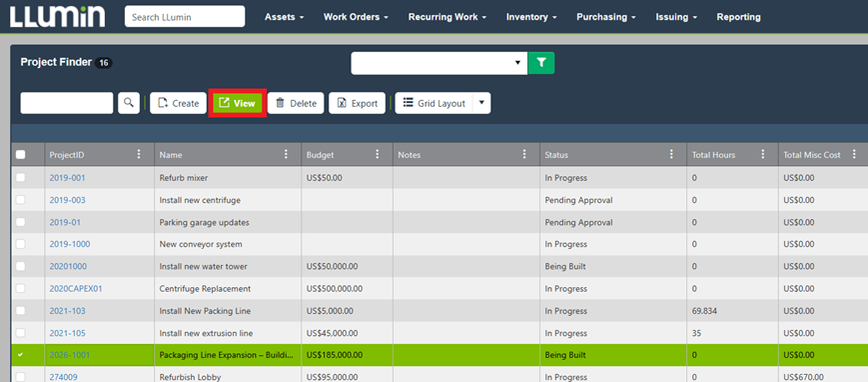Check the box for project 2021-103

click(21, 311)
